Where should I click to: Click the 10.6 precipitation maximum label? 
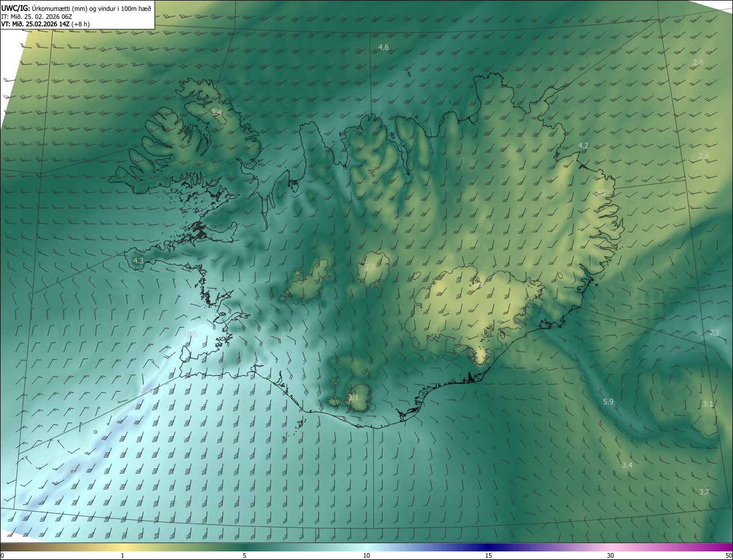tap(191, 334)
